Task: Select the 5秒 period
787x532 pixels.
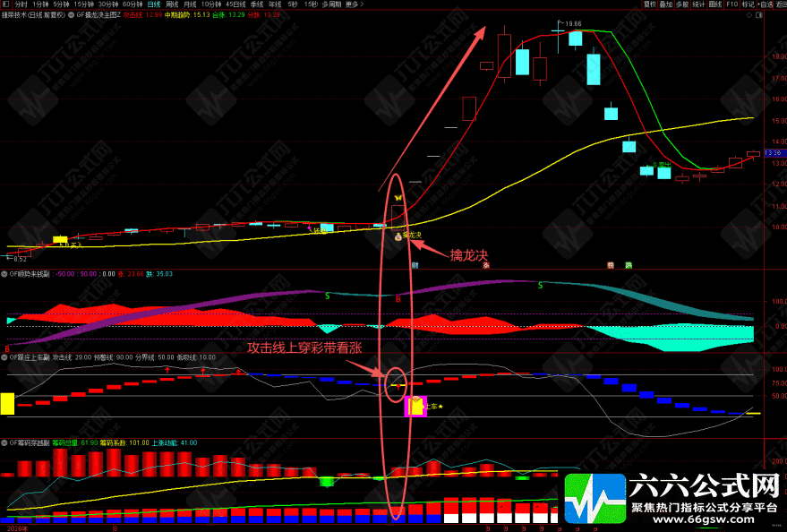Action: (x=293, y=4)
